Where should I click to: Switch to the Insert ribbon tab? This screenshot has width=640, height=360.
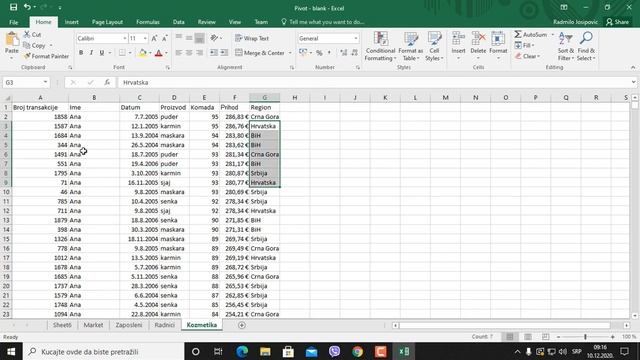pos(71,22)
